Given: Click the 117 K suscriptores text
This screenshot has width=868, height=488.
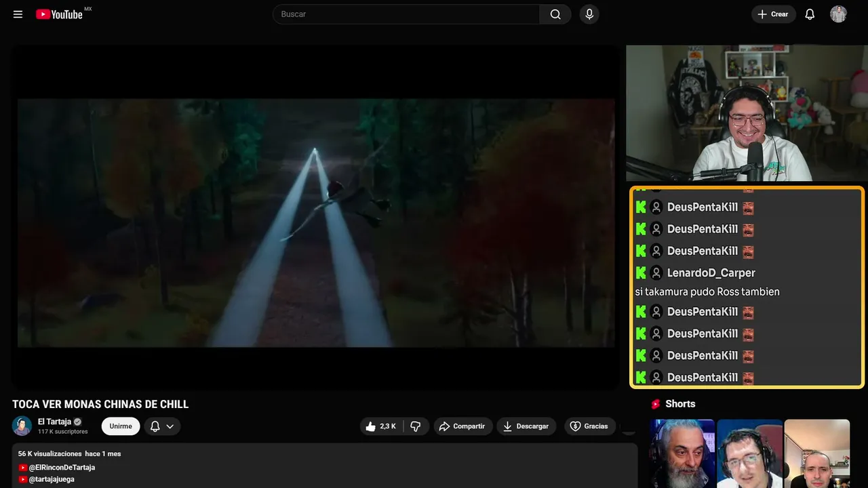Looking at the screenshot, I should click(63, 432).
